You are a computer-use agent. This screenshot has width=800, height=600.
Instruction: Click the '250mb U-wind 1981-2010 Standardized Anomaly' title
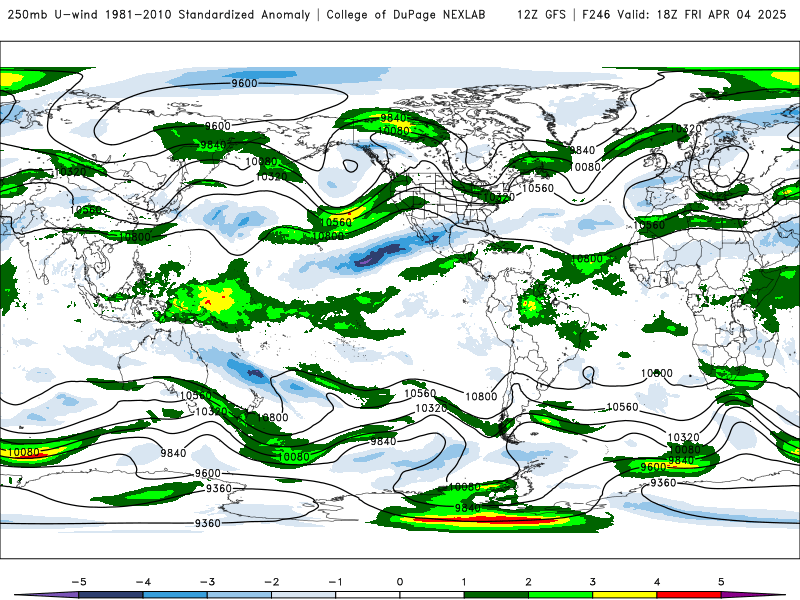point(159,14)
